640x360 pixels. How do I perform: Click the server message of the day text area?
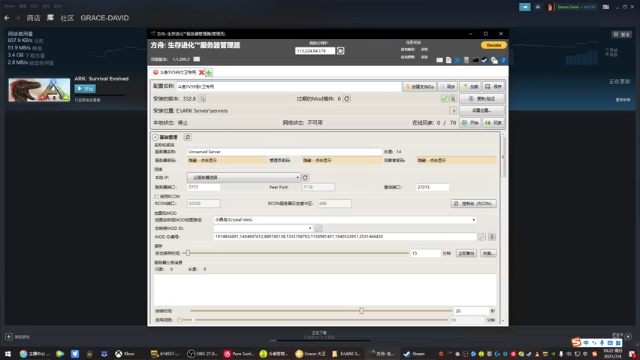325,290
